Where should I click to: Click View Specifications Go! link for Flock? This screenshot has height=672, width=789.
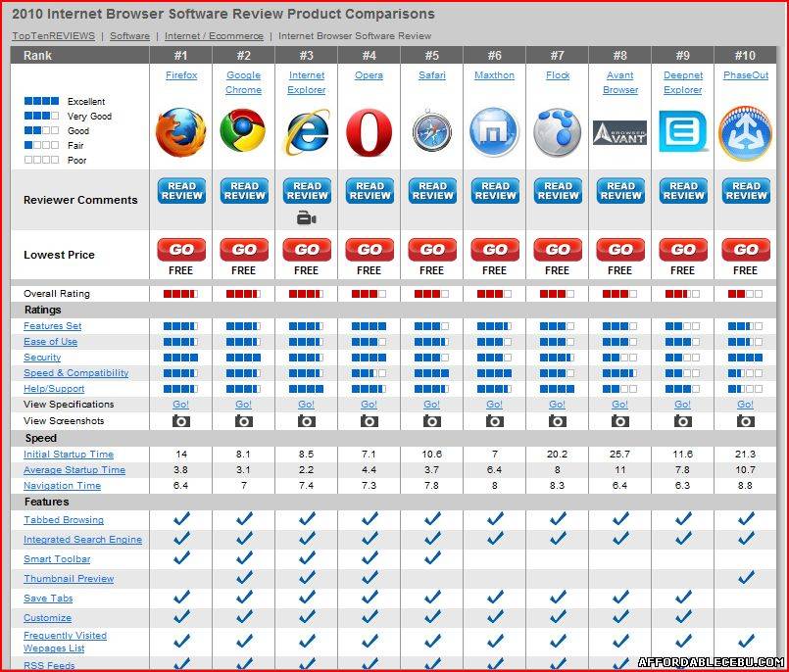click(x=557, y=405)
